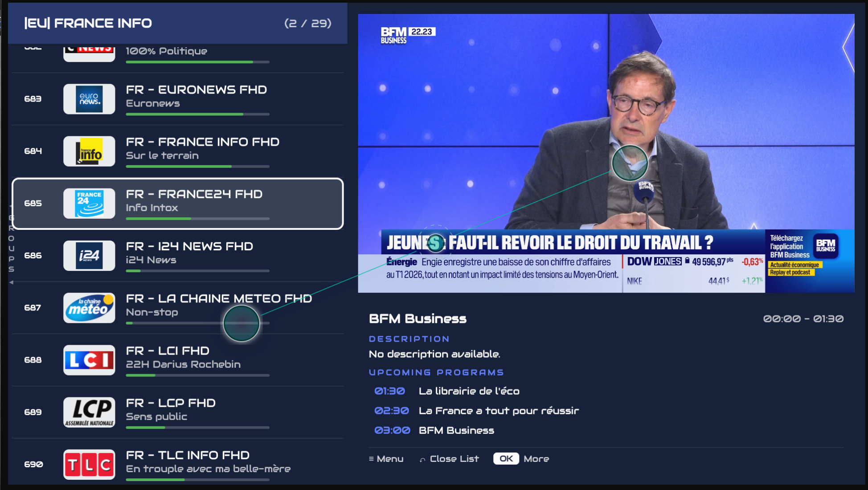Click channel number 687
The width and height of the screenshot is (868, 490).
[x=33, y=308]
